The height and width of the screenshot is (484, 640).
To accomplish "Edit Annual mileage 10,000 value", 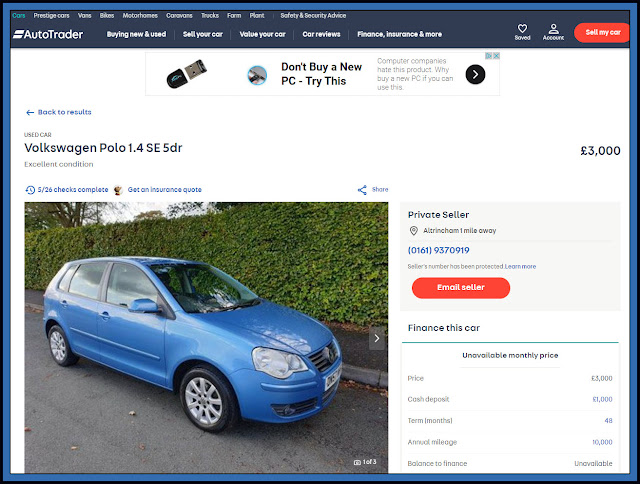I will pos(602,442).
